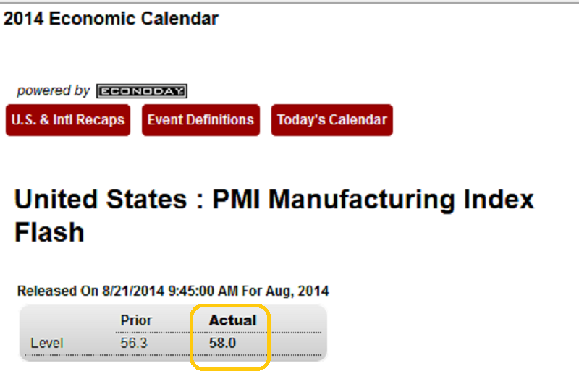Go to Today's Calendar

click(332, 120)
